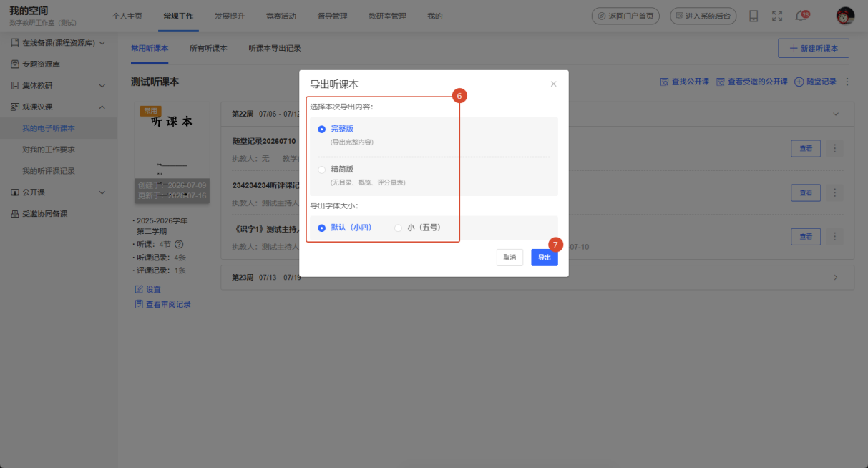
Task: Click the 导出 button in dialog
Action: coord(545,258)
